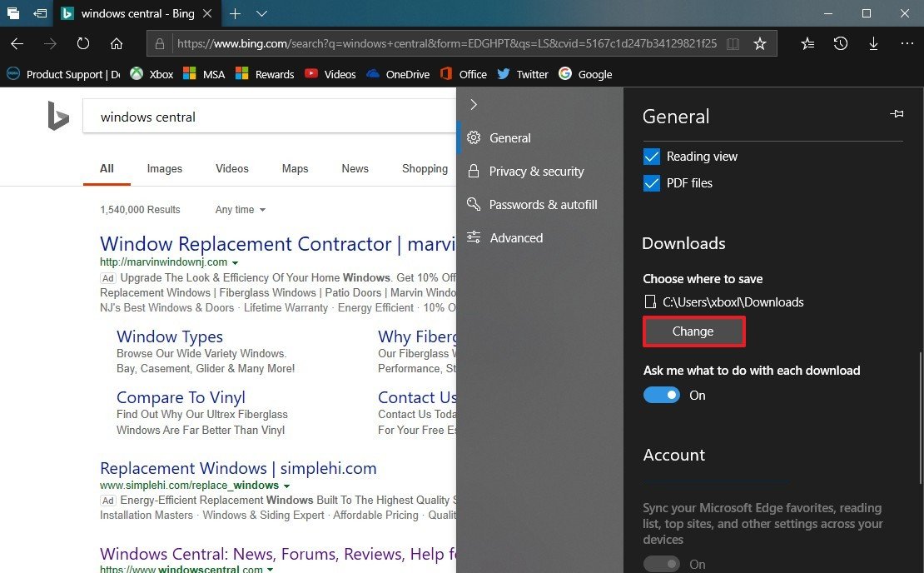Click the lock icon in address bar
This screenshot has height=573, width=924.
[x=160, y=43]
